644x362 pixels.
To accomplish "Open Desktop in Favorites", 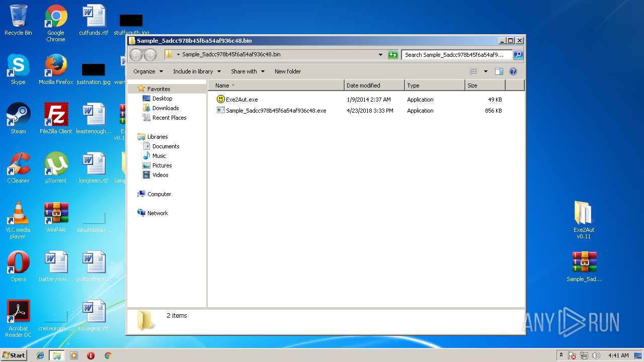I will pyautogui.click(x=162, y=99).
